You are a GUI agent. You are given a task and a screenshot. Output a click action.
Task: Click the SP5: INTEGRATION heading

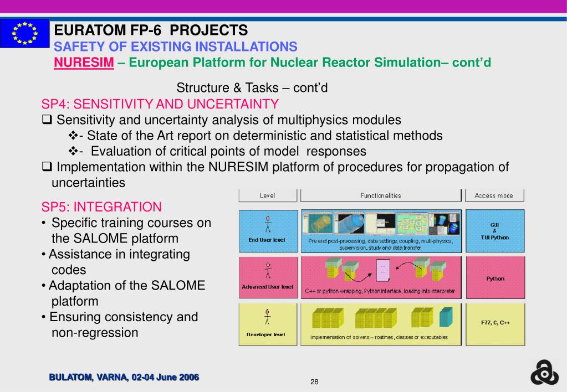[x=101, y=207]
